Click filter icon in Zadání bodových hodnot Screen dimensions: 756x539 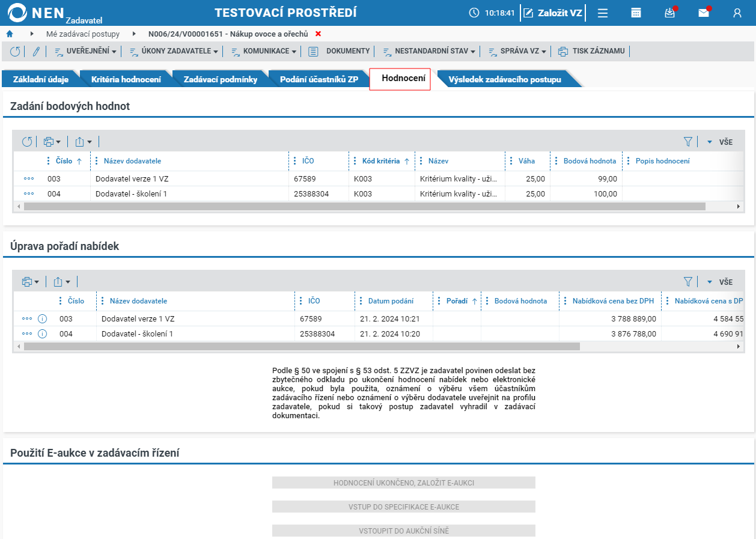pos(688,142)
